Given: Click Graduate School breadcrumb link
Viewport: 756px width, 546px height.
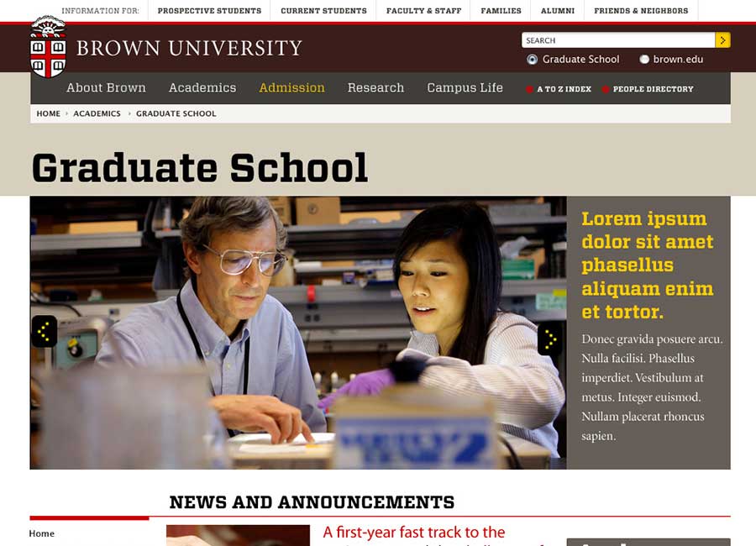Looking at the screenshot, I should pos(176,114).
